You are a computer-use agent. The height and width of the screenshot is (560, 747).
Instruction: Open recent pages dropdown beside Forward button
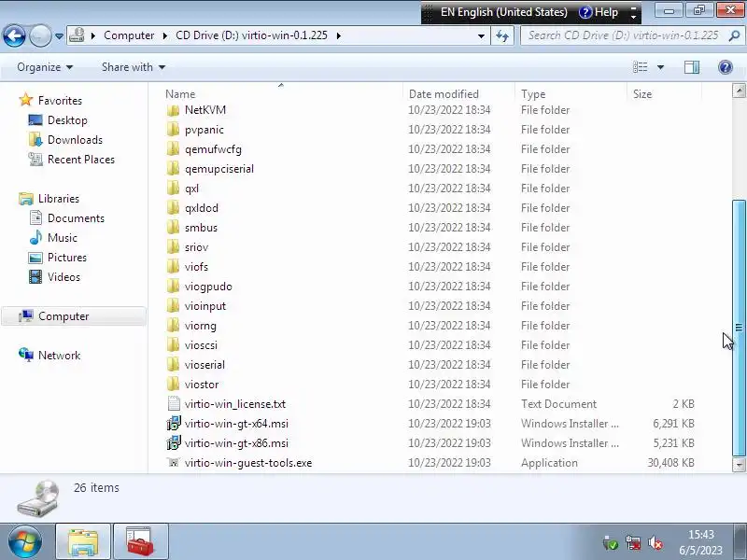[59, 36]
